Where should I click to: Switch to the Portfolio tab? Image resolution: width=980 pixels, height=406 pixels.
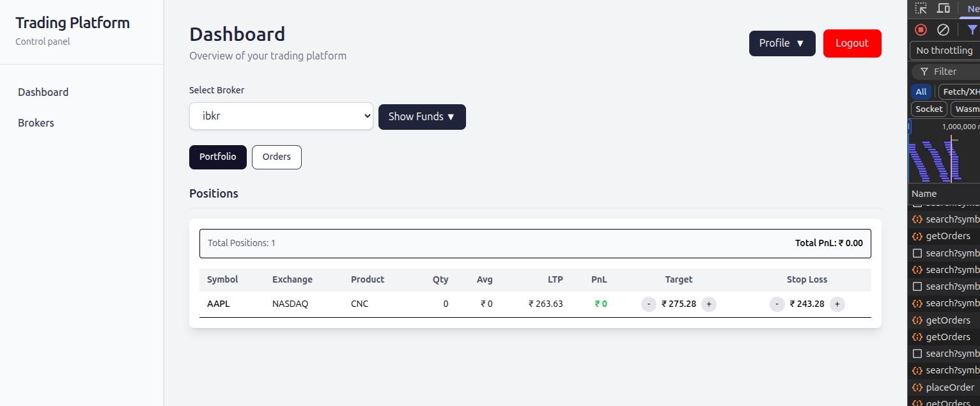(x=218, y=157)
